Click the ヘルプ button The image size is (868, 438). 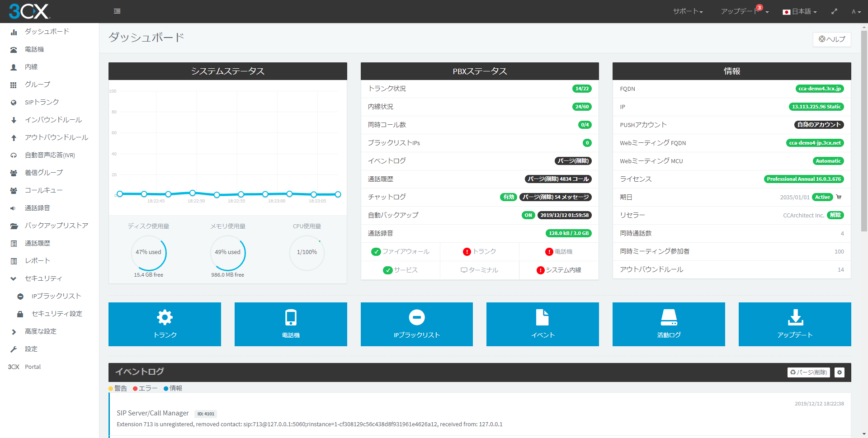832,39
